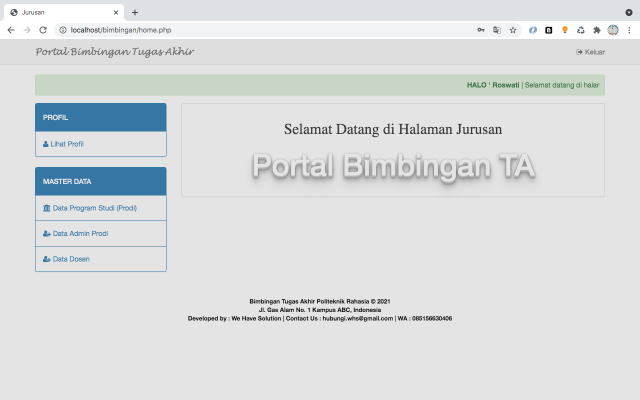640x400 pixels.
Task: Open the saved passwords key icon
Action: [481, 30]
